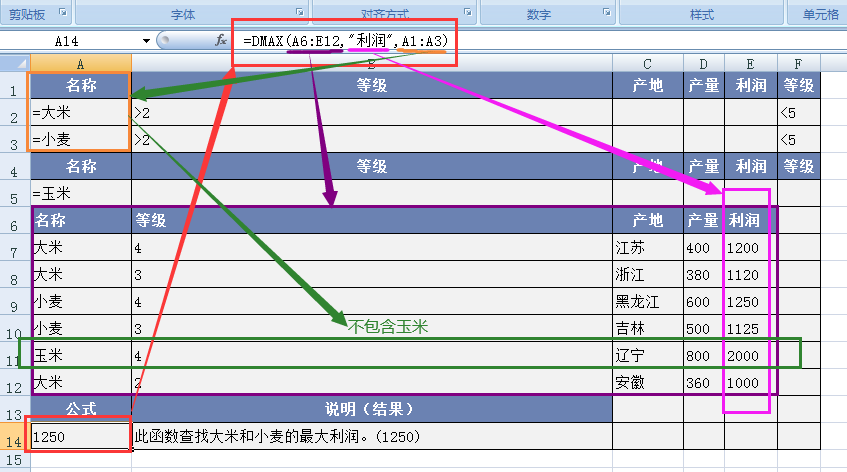Select the 大米 cell in row 7
Screen dimensions: 847x472
(x=80, y=247)
